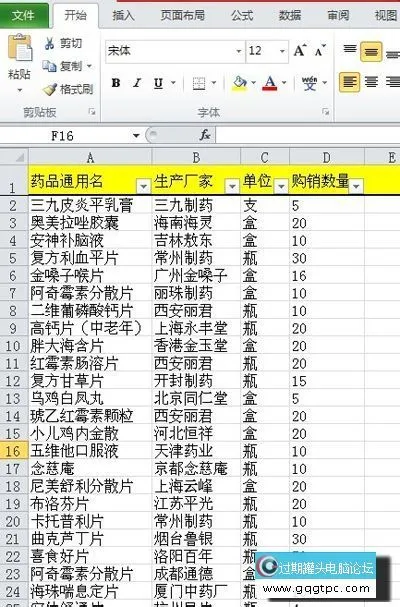Expand border options dropdown arrow
Screen dimensions: 400x607
213,83
